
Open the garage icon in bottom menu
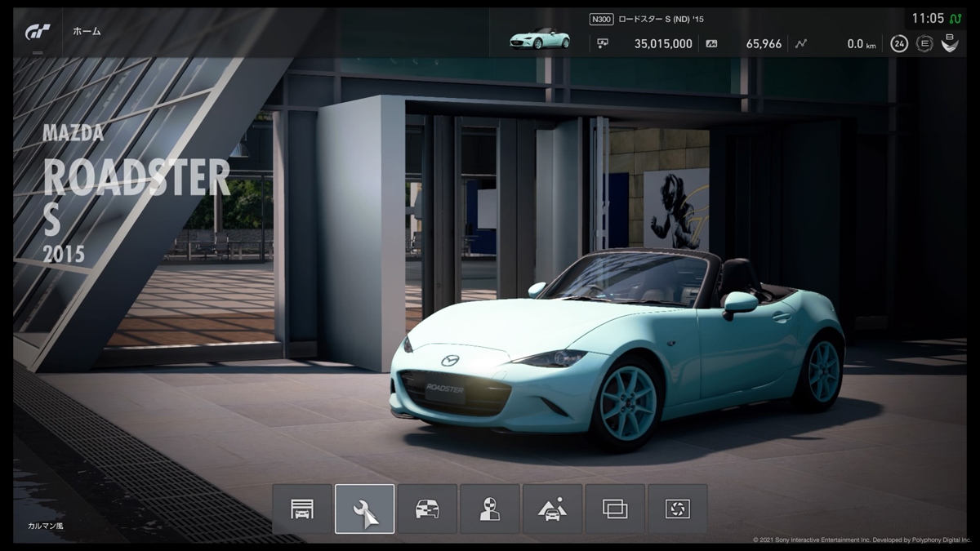point(302,509)
